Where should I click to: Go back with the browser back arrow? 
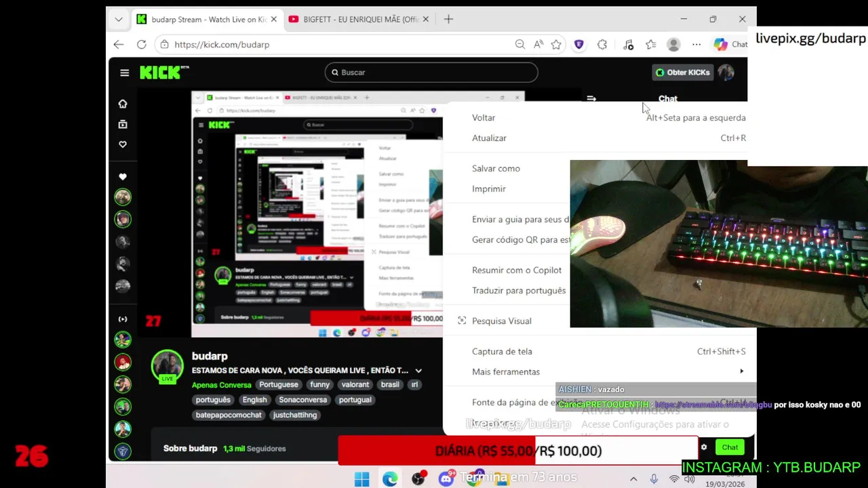click(x=119, y=45)
